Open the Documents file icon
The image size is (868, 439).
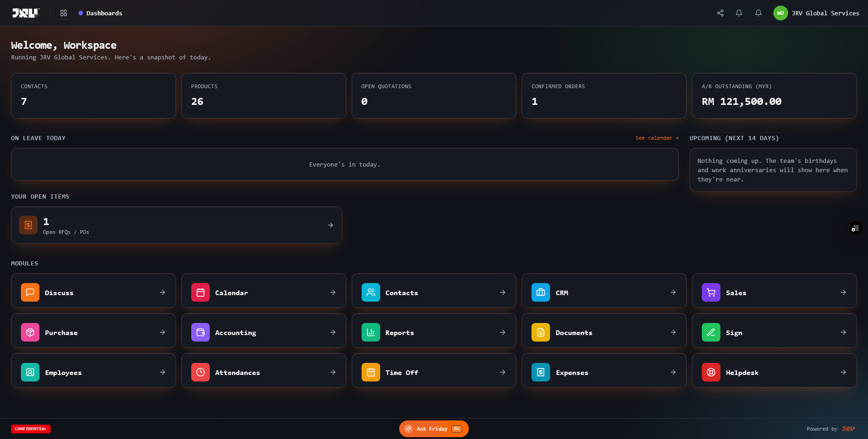pos(541,332)
